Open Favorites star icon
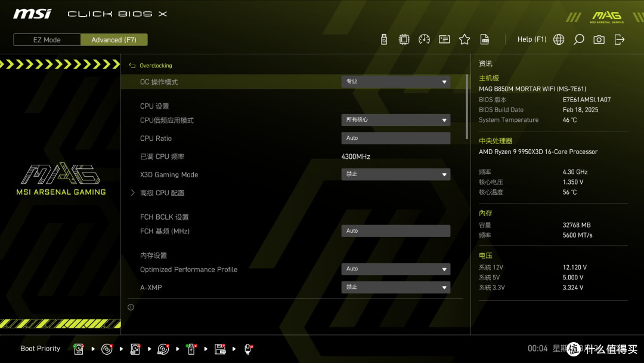This screenshot has width=644, height=363. coord(465,39)
